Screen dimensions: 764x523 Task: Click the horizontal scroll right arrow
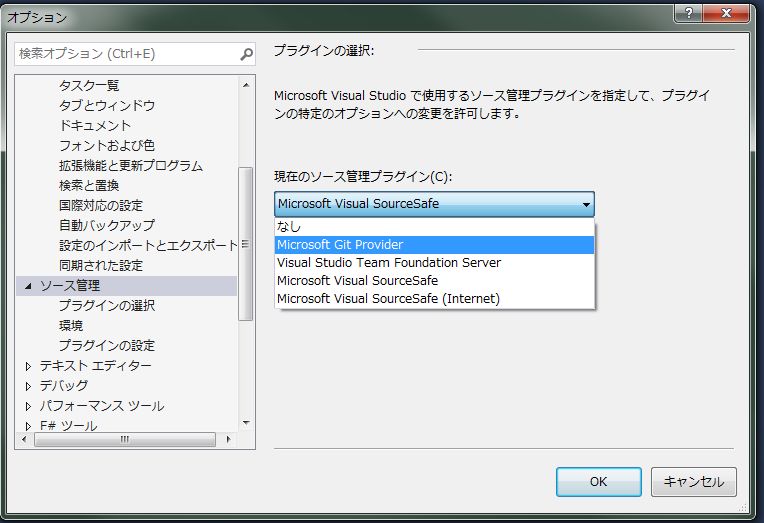point(228,439)
